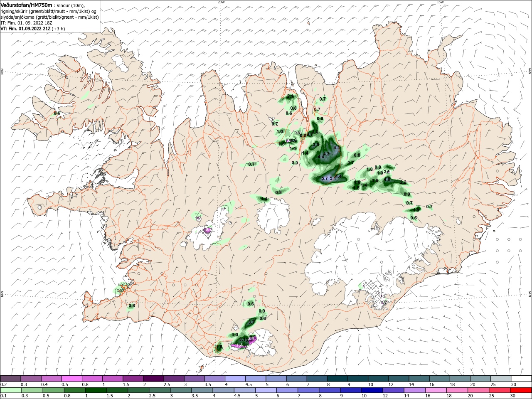
Task: Choose the light lavender 4 swatch, upper legend row
Action: 235,379
